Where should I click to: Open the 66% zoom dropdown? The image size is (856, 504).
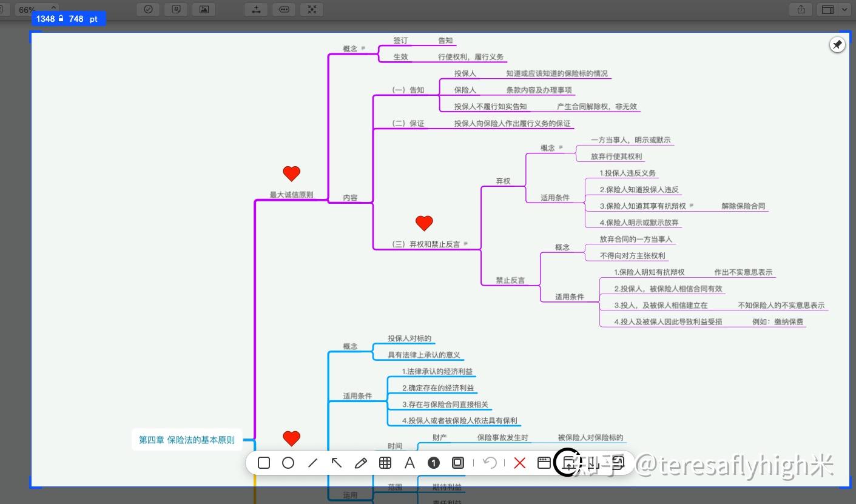pyautogui.click(x=36, y=9)
